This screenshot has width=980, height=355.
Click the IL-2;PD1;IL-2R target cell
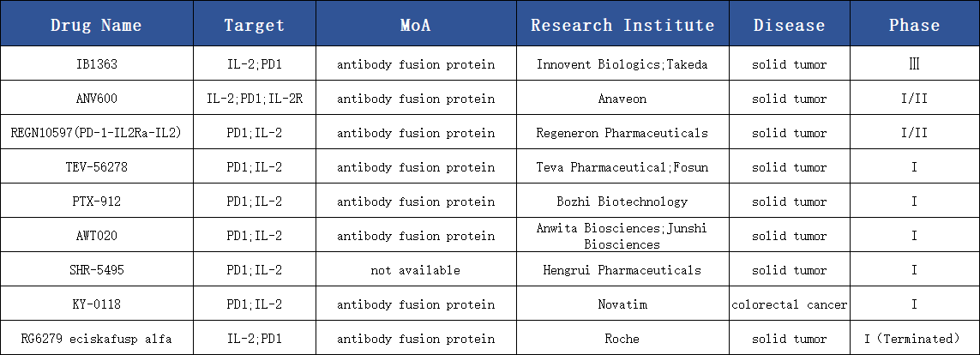[254, 99]
